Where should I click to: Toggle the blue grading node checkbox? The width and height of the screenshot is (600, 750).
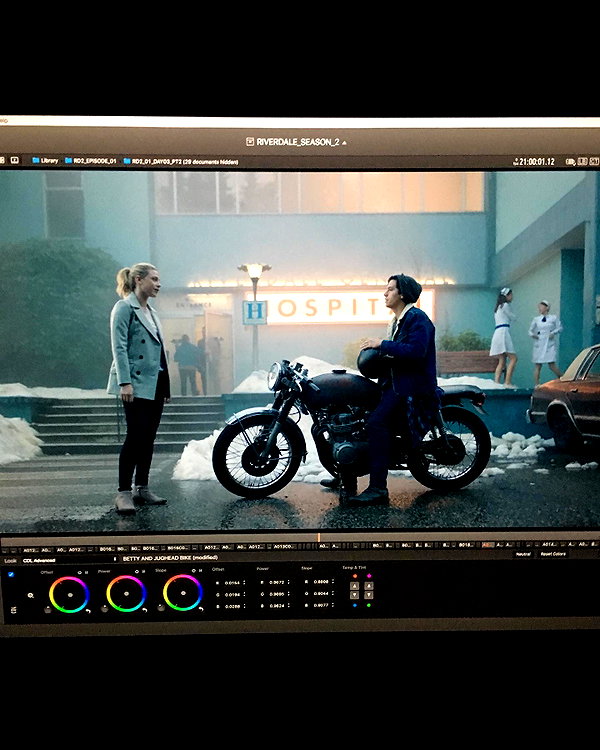[11, 574]
